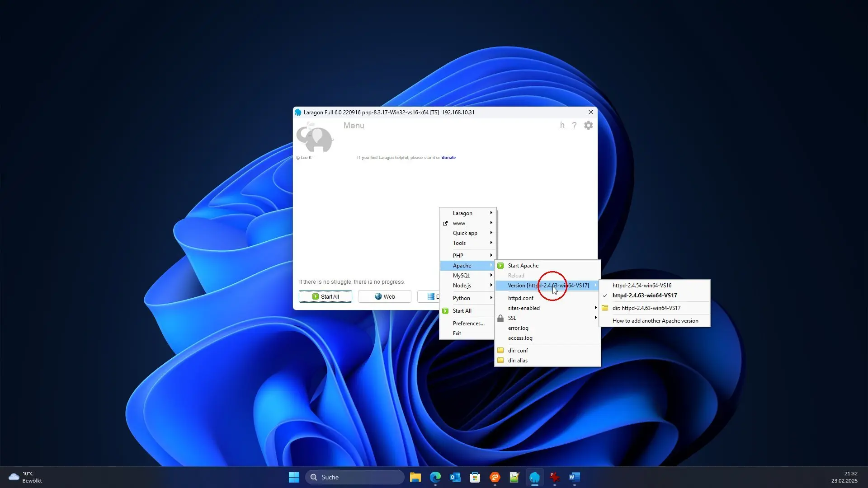868x488 pixels.
Task: Open access.log entry
Action: click(547, 338)
